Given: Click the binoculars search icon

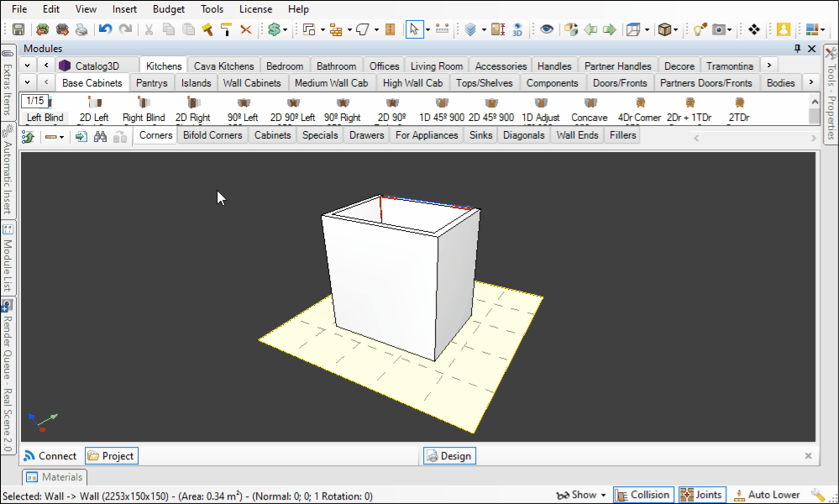Looking at the screenshot, I should coord(100,136).
